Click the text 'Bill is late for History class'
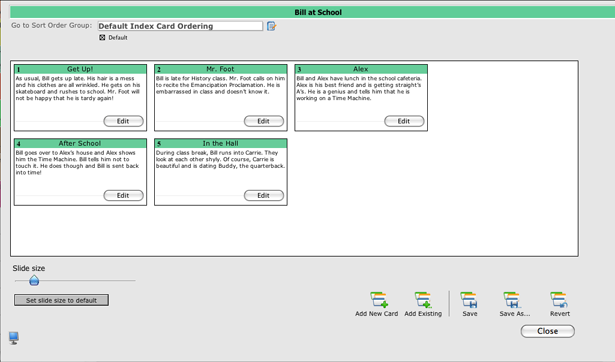Viewport: 615px width, 362px height. coord(188,78)
